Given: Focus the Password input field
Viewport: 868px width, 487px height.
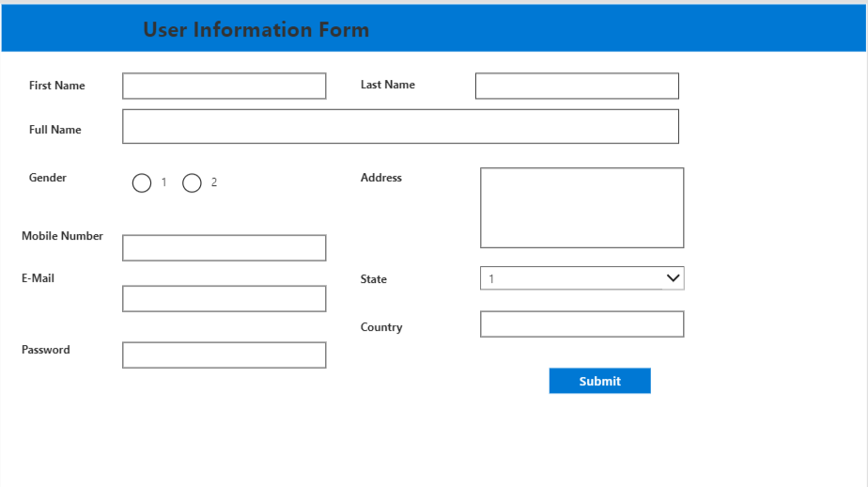Looking at the screenshot, I should point(224,355).
